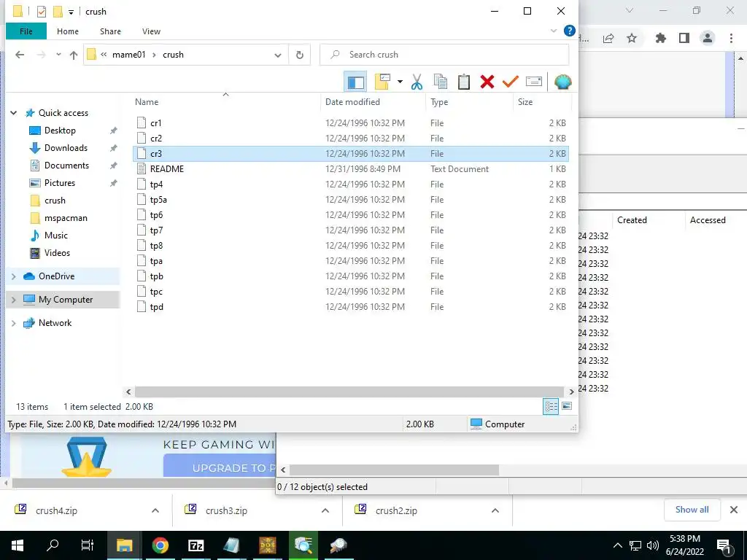Open 7-Zip from the taskbar
This screenshot has width=747, height=560.
pyautogui.click(x=196, y=545)
